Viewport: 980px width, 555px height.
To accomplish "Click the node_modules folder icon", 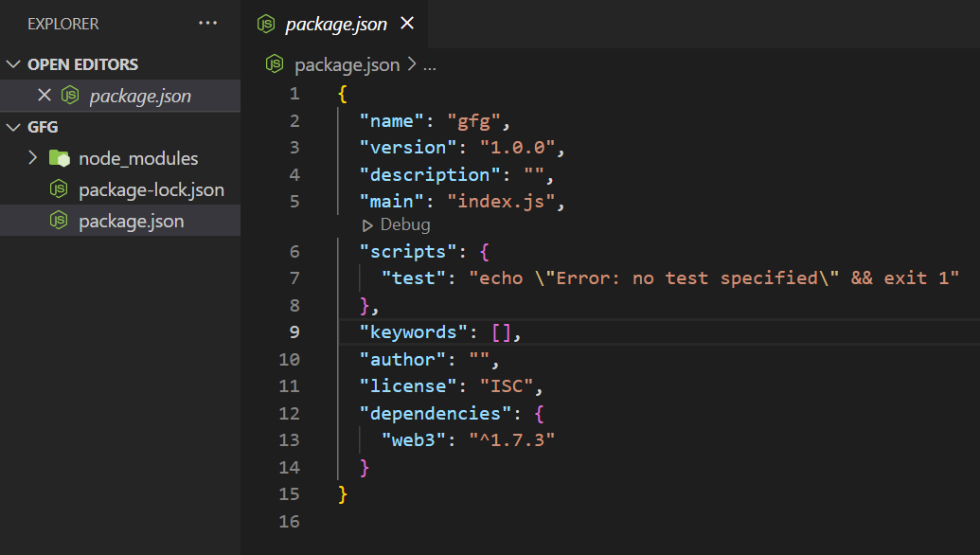I will [60, 158].
